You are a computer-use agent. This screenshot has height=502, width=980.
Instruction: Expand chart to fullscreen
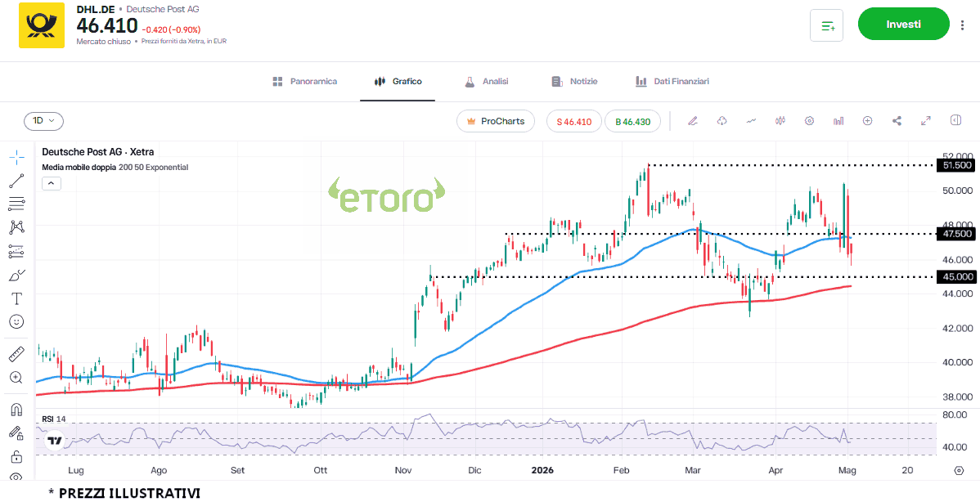[x=926, y=121]
